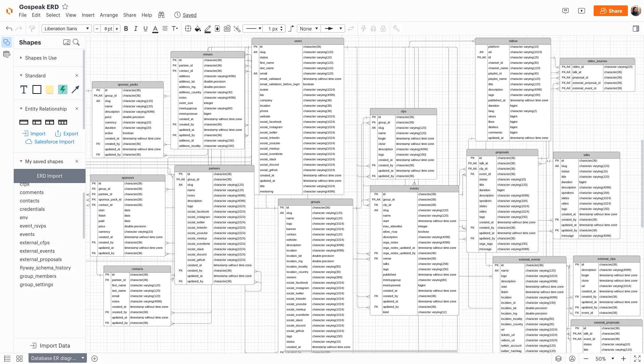The image size is (644, 364).
Task: Toggle italic formatting
Action: pos(136,29)
